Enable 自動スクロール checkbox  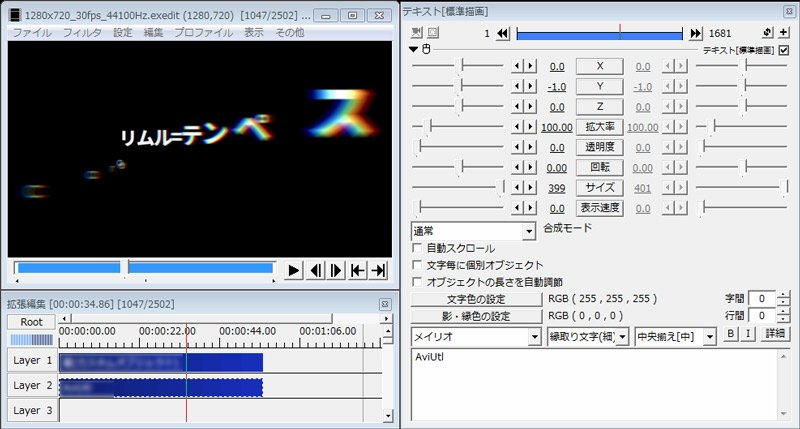[x=417, y=248]
